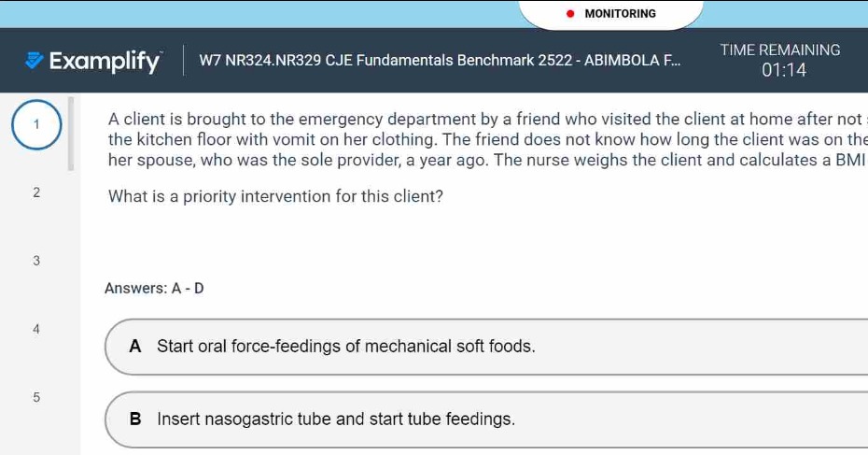
Task: Navigate to question 5 in list
Action: 36,397
